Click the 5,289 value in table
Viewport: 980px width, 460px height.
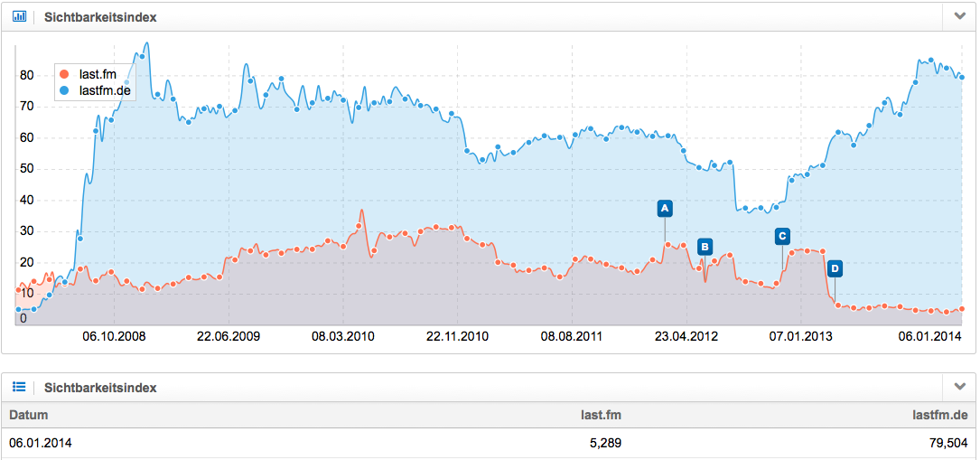(604, 443)
